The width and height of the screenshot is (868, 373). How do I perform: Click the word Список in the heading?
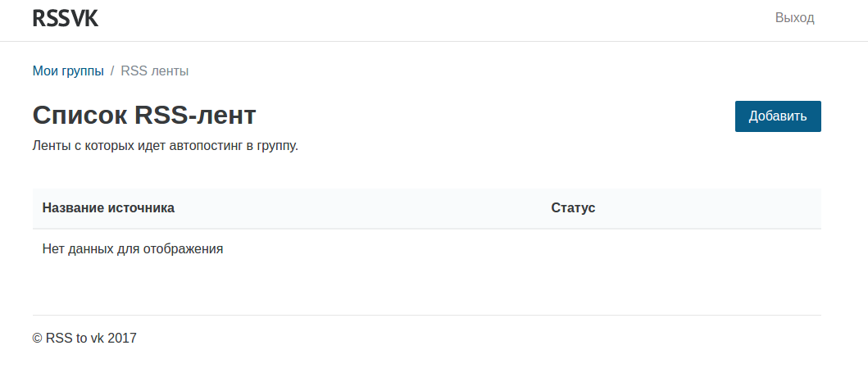[80, 116]
